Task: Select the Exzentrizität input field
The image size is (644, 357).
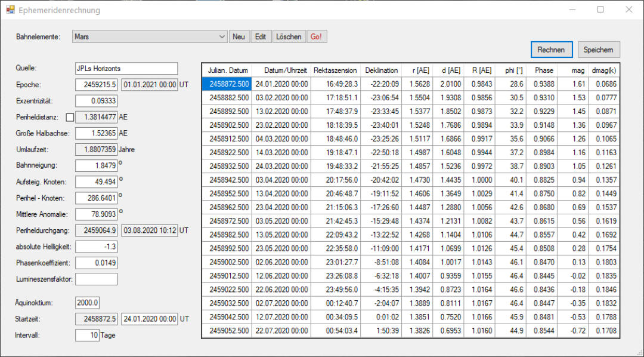Action: pos(96,101)
